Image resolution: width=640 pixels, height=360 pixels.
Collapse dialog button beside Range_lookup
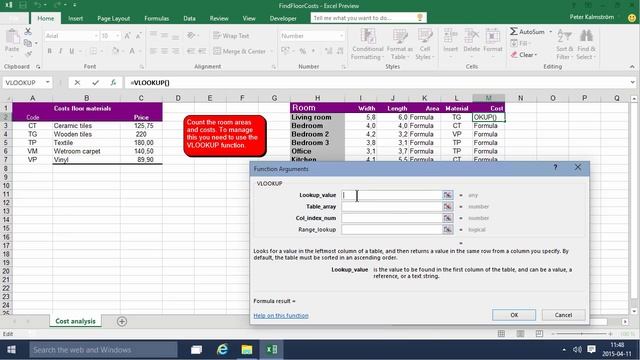point(448,229)
